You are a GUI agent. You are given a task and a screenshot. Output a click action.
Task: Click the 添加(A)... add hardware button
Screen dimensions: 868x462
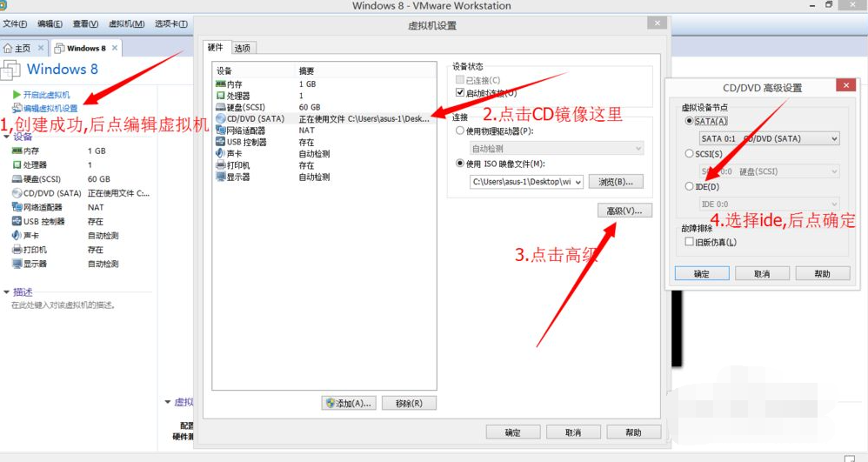point(349,404)
